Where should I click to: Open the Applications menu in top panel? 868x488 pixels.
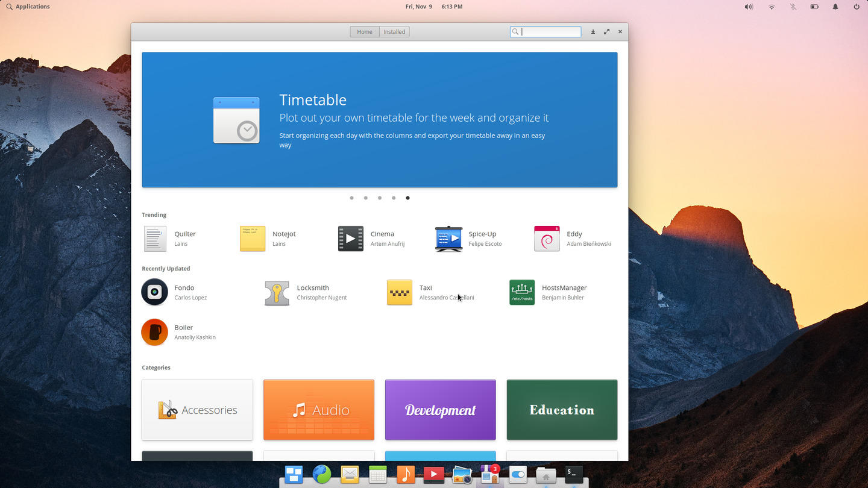28,7
